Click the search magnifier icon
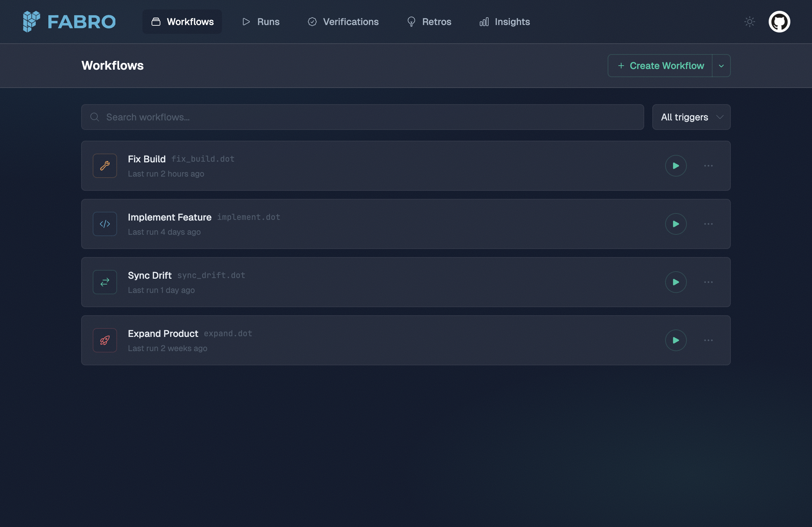 (x=94, y=117)
